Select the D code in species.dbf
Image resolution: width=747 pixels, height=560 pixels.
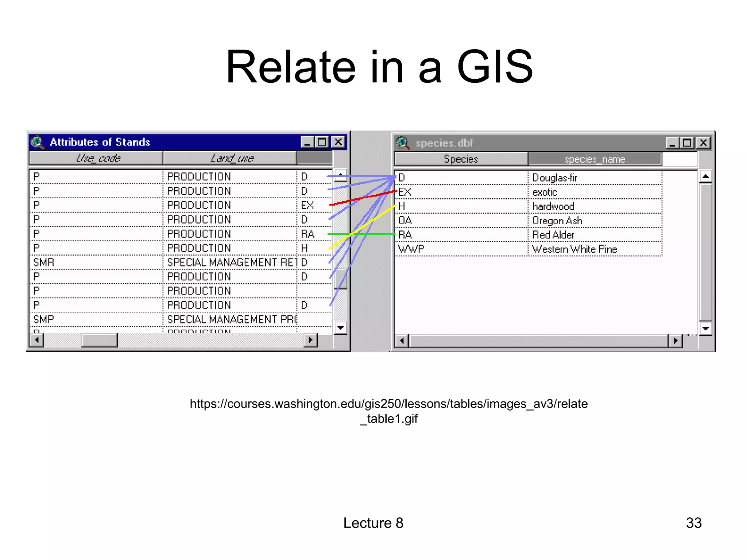[x=461, y=178]
